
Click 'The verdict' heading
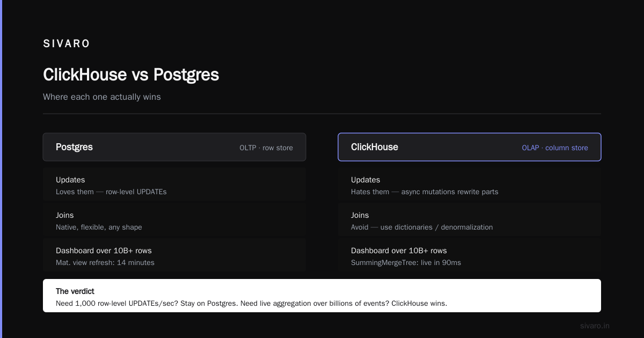75,291
